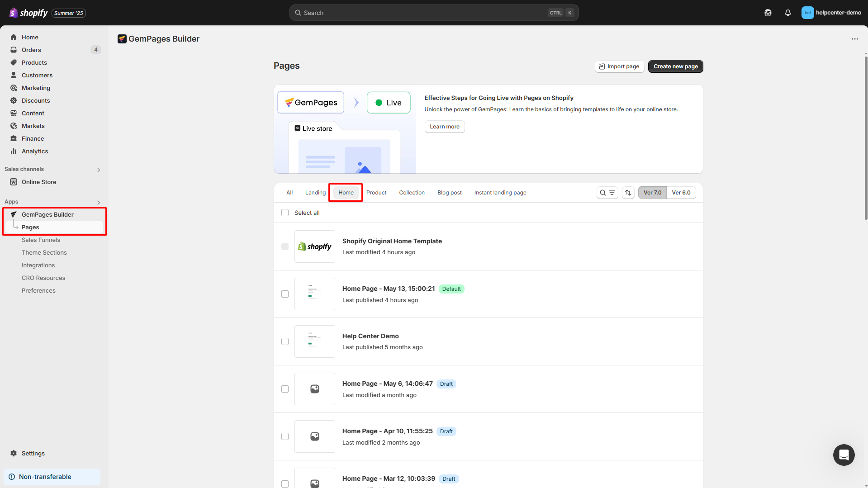Open the GemPages overflow menu with three dots
Screen dimensions: 868x488
(x=854, y=39)
